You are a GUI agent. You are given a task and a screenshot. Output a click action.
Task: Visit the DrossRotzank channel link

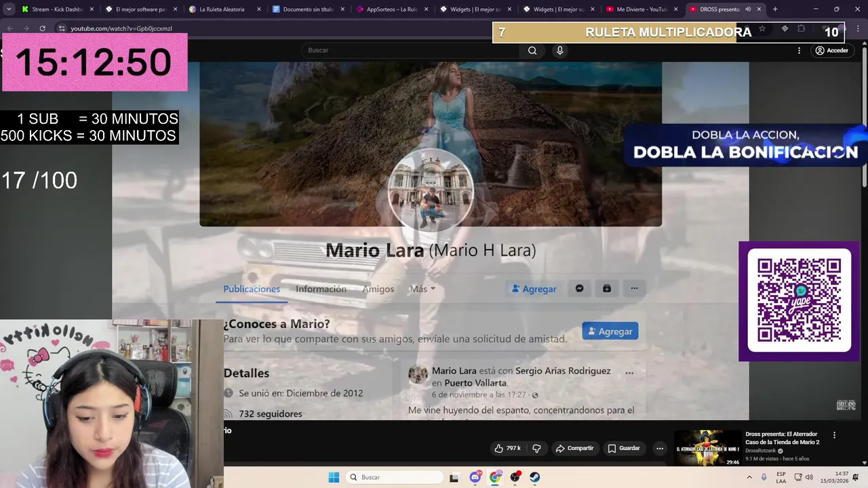(761, 451)
